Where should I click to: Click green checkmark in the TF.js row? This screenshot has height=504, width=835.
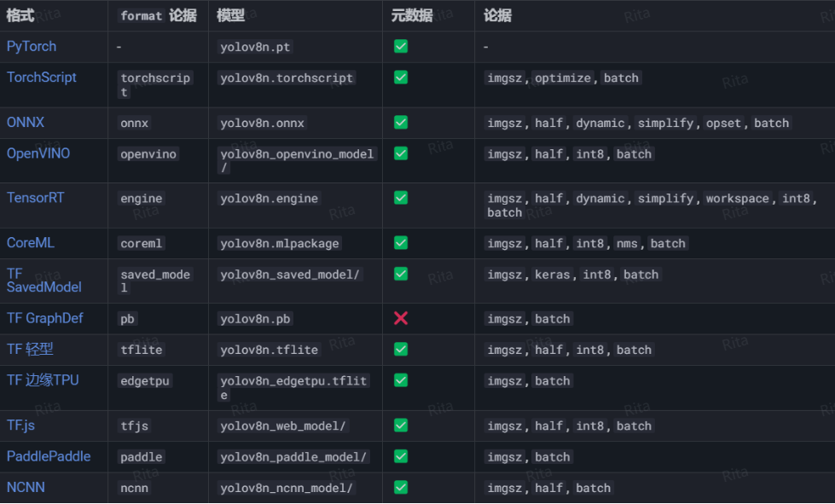pyautogui.click(x=401, y=426)
